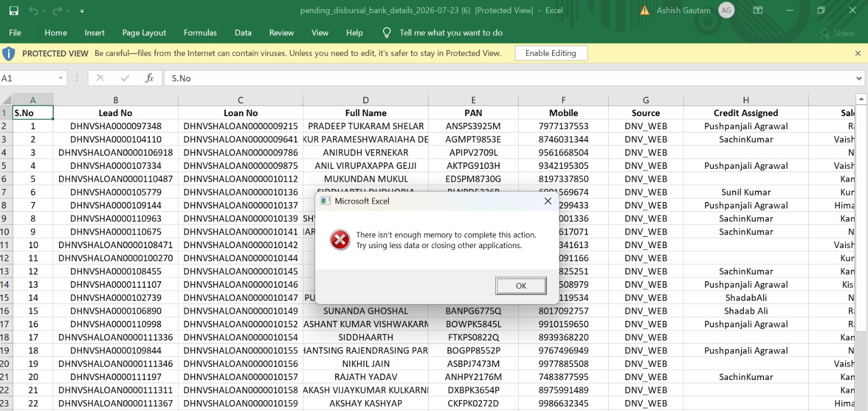868x411 pixels.
Task: Click the Select All corner triangle
Action: [x=7, y=99]
